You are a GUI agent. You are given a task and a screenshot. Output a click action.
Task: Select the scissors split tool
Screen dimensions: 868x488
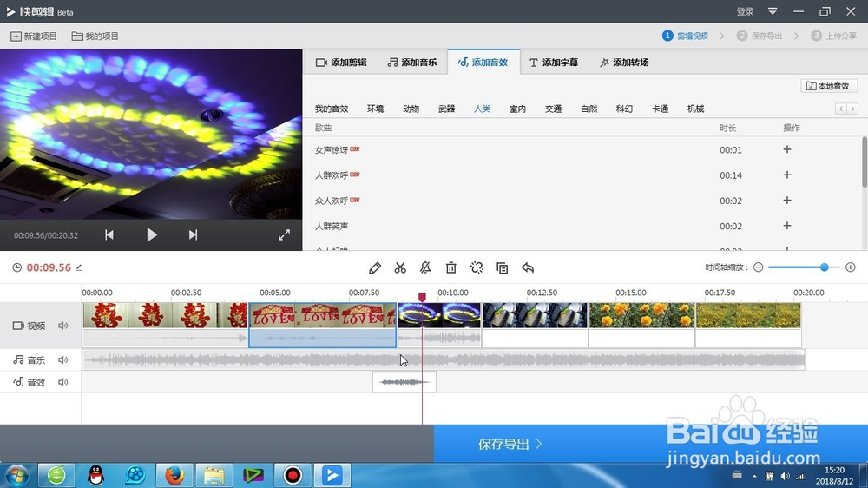pyautogui.click(x=400, y=268)
